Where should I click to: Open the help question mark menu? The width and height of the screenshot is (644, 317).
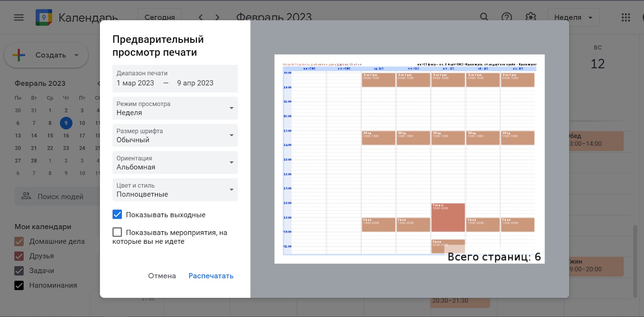(x=507, y=17)
